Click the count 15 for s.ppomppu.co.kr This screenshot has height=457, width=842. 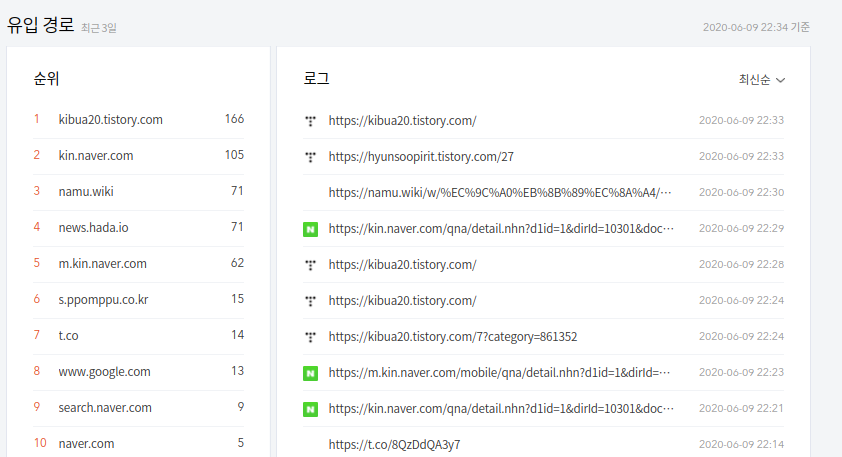coord(237,299)
